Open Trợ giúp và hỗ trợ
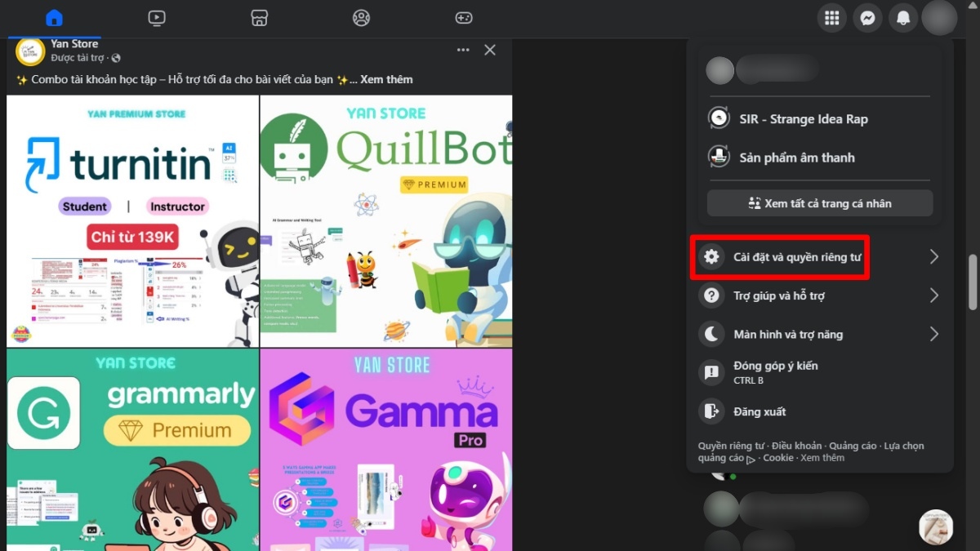Screen dimensions: 980x551 tap(820, 295)
